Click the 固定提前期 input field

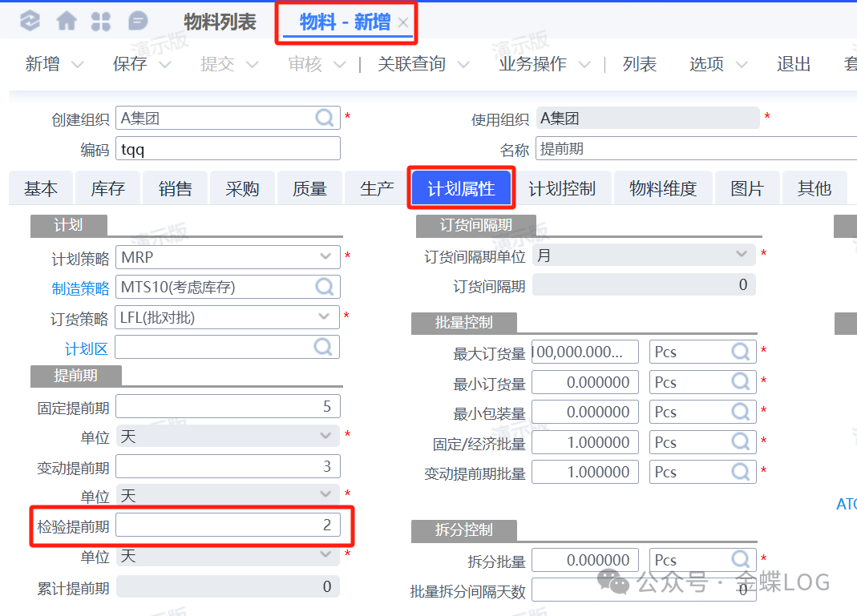[x=228, y=406]
